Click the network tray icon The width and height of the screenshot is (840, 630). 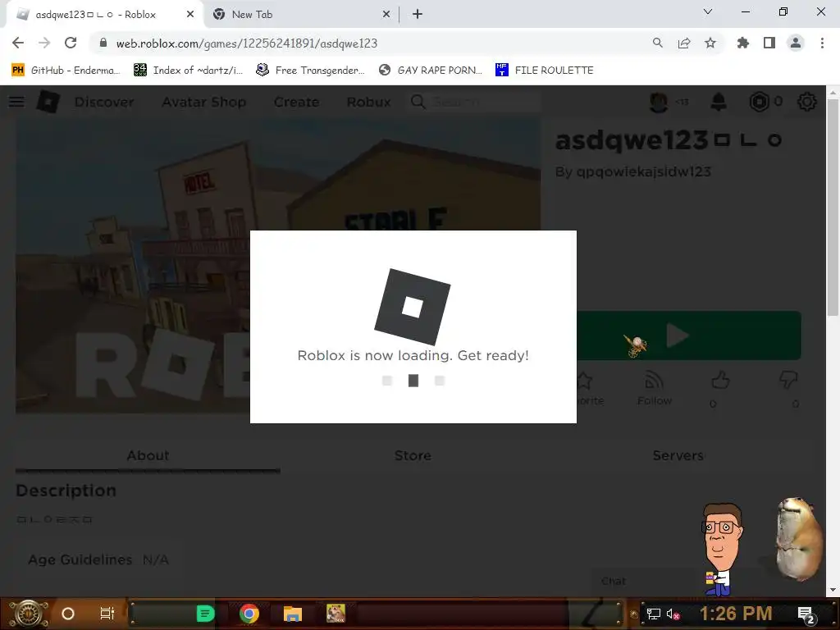(x=653, y=614)
